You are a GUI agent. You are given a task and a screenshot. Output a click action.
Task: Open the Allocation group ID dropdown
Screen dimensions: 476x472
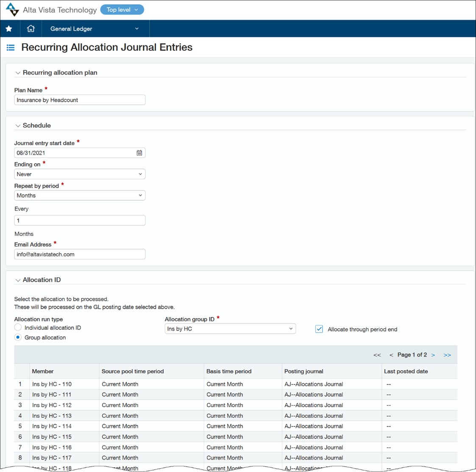[230, 329]
